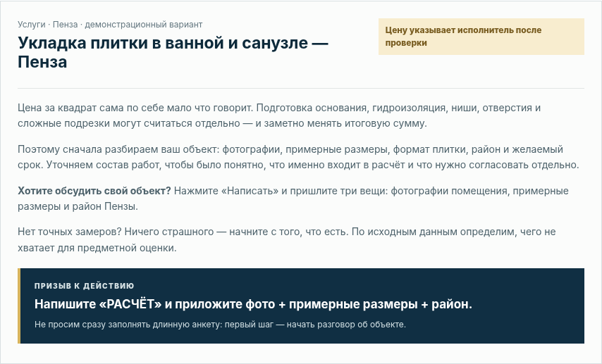Click the heading 'Укладка плитки в ванной и санузле — Пенза'
Image resolution: width=602 pixels, height=364 pixels.
click(173, 52)
